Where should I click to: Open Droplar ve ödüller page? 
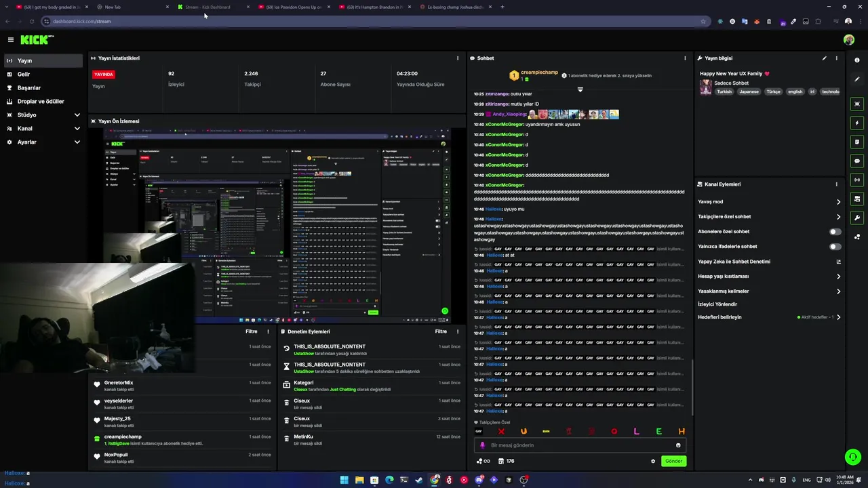[43, 101]
